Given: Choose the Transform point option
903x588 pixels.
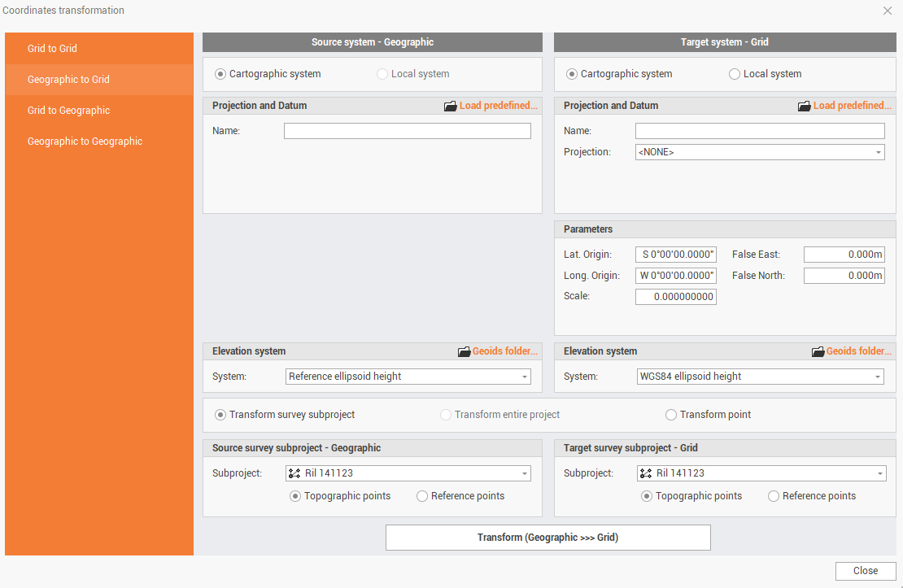Looking at the screenshot, I should [x=671, y=415].
